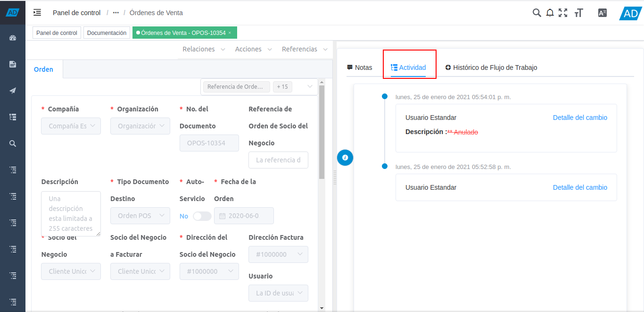Open the Organización dropdown
Image resolution: width=644 pixels, height=312 pixels.
140,126
